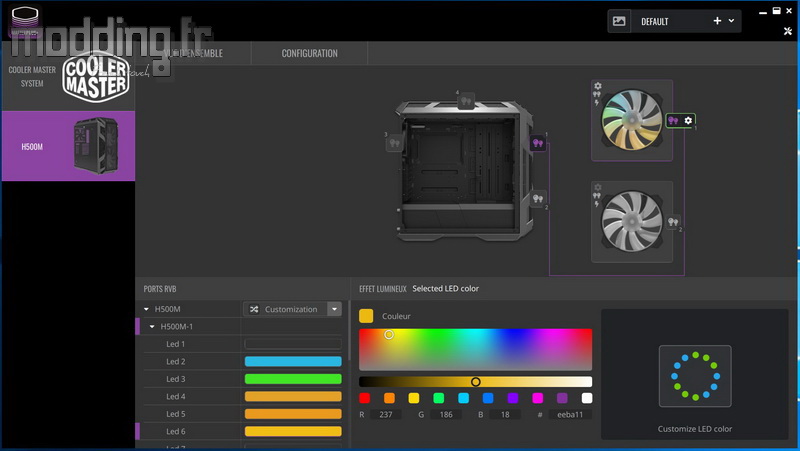Screen dimensions: 800x451
Task: Click bulb icon beside lower gray fan
Action: click(x=673, y=222)
